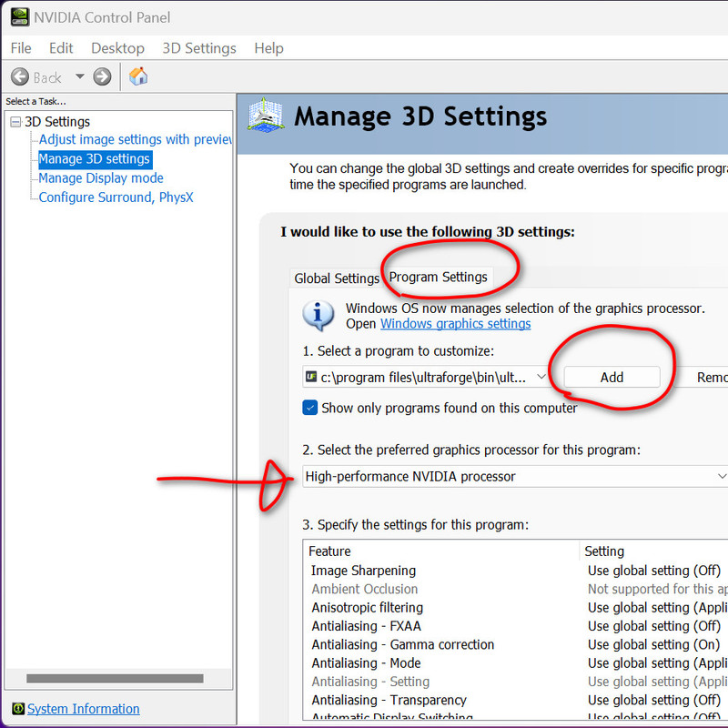Click the program icon in program selector

pos(310,377)
